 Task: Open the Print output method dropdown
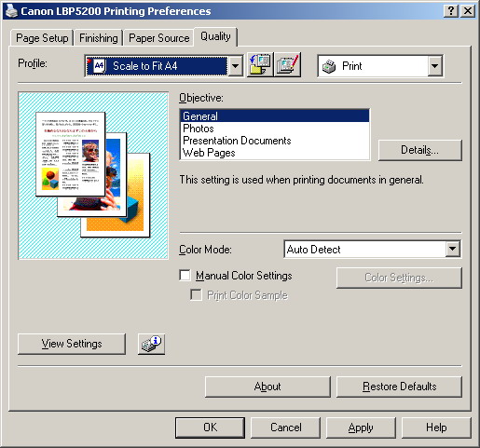click(x=434, y=66)
